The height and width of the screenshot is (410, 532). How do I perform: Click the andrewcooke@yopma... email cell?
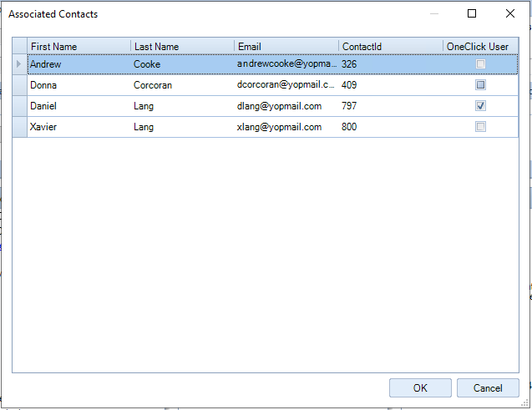(x=286, y=64)
